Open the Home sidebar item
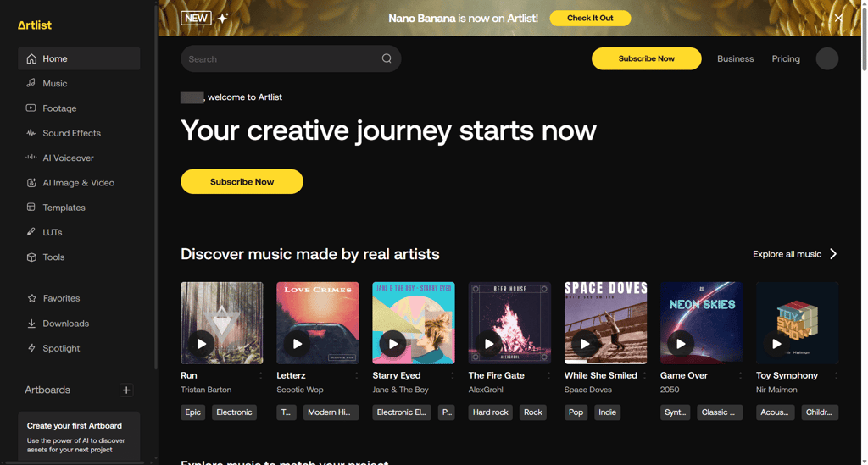 (x=79, y=58)
